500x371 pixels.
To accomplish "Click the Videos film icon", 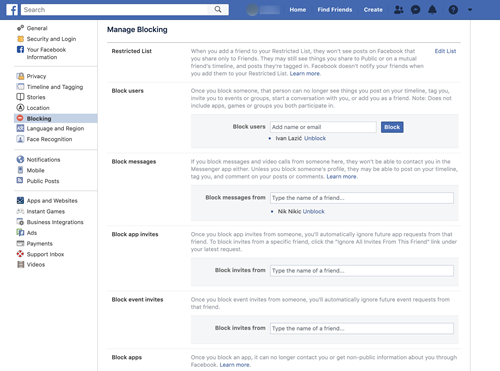I will coord(21,264).
